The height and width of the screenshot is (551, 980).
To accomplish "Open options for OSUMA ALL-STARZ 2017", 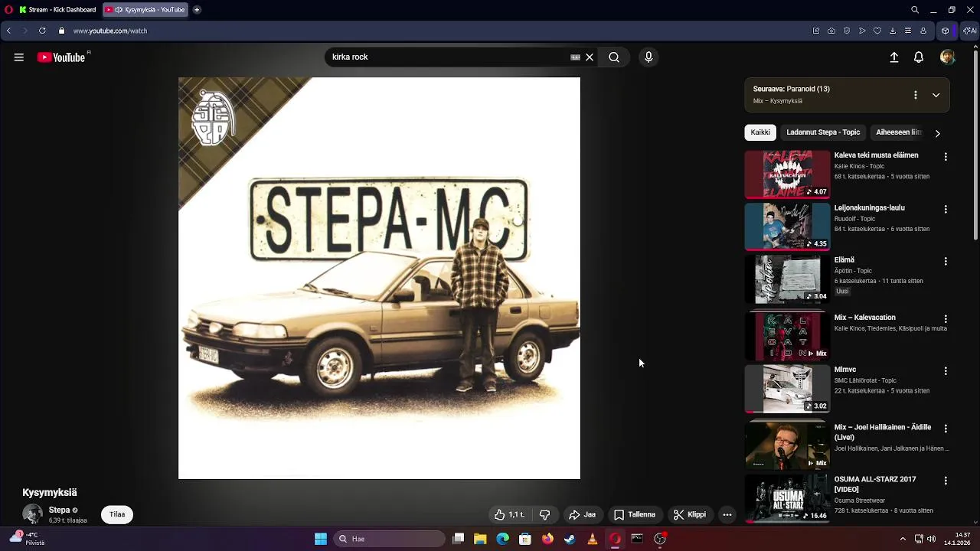I will (946, 481).
